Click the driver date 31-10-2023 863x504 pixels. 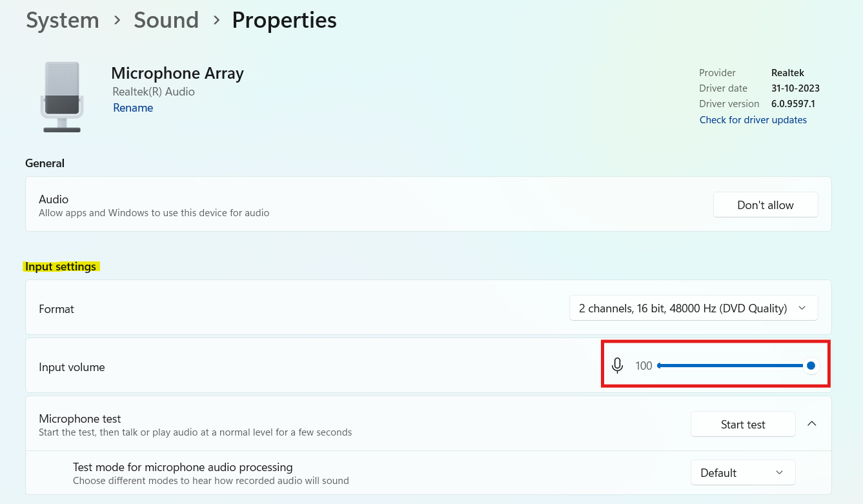[x=795, y=88]
